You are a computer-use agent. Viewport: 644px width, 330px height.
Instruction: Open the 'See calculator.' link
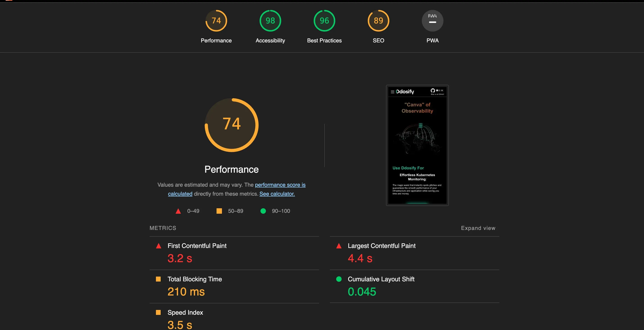click(x=277, y=194)
